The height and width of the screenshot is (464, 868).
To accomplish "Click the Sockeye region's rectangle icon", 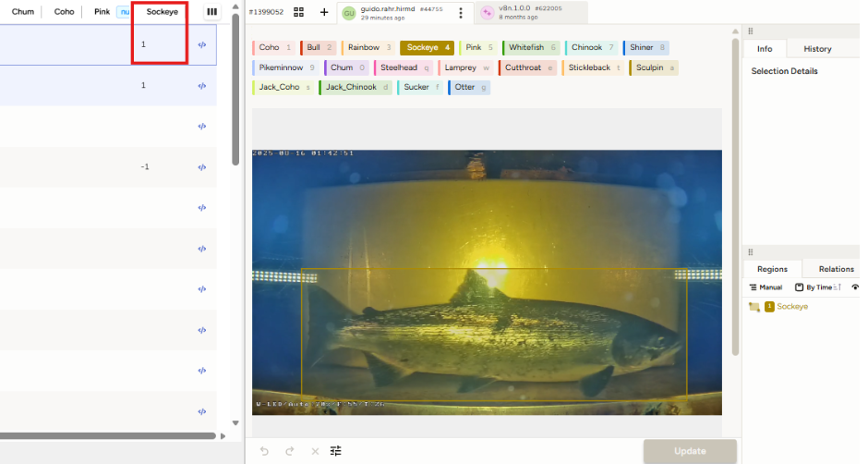I will 754,307.
